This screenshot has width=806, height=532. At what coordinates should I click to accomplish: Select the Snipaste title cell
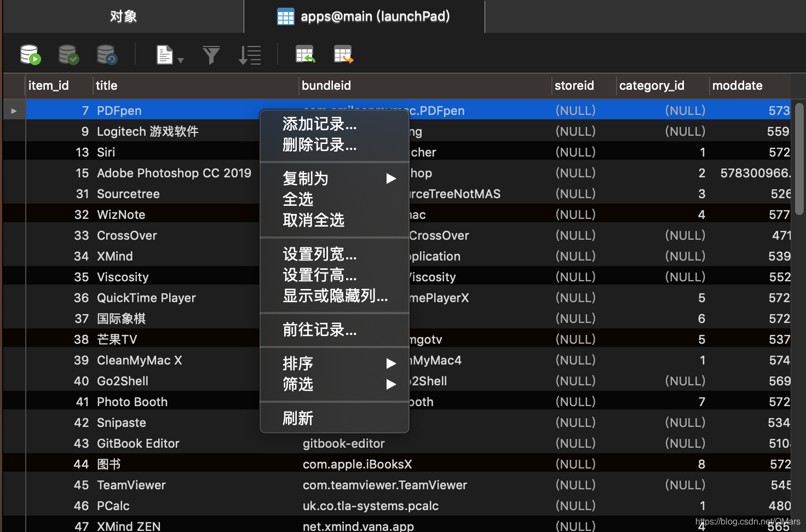[x=122, y=423]
